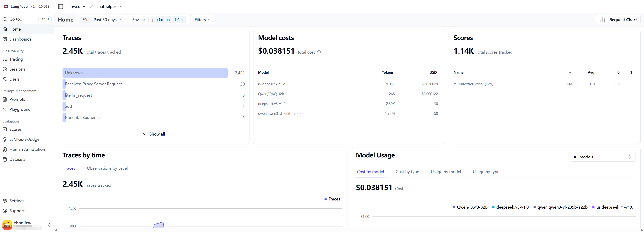Click the Request Chart button
The width and height of the screenshot is (644, 232).
(618, 20)
